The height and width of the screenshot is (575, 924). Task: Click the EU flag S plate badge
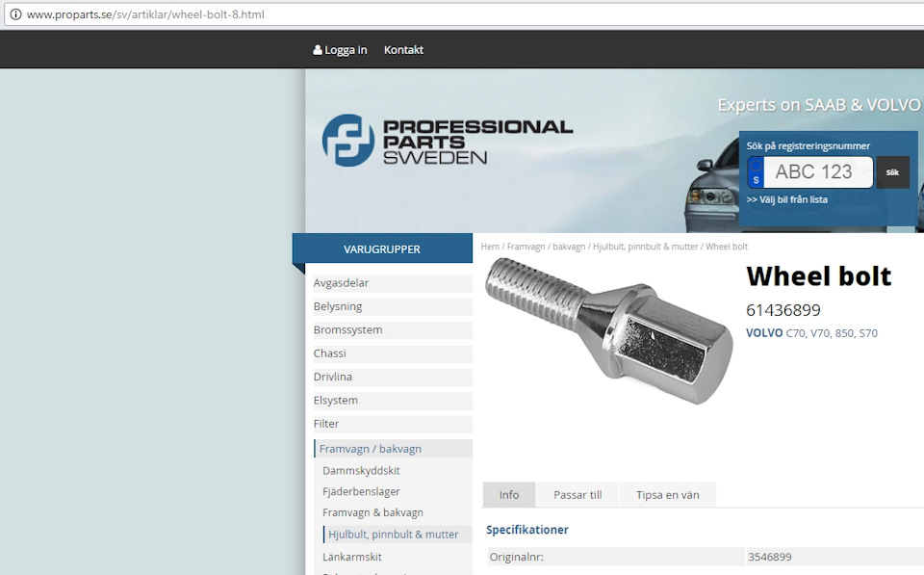pyautogui.click(x=756, y=172)
